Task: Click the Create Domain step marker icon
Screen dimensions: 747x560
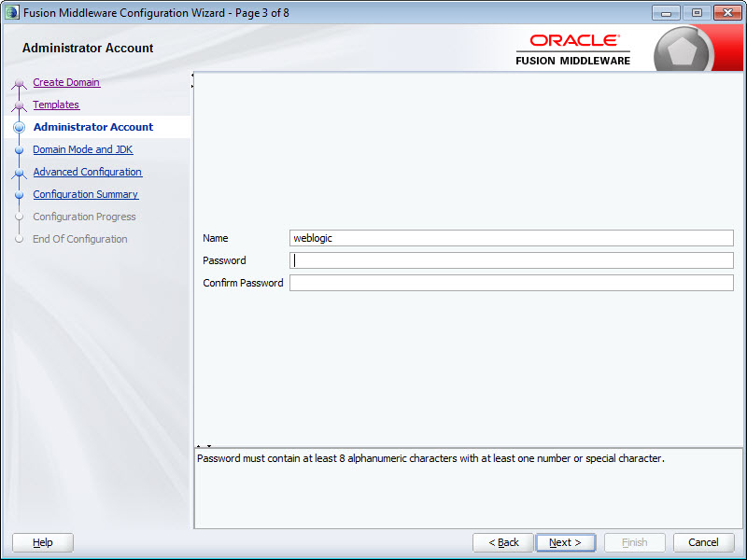Action: pyautogui.click(x=19, y=83)
